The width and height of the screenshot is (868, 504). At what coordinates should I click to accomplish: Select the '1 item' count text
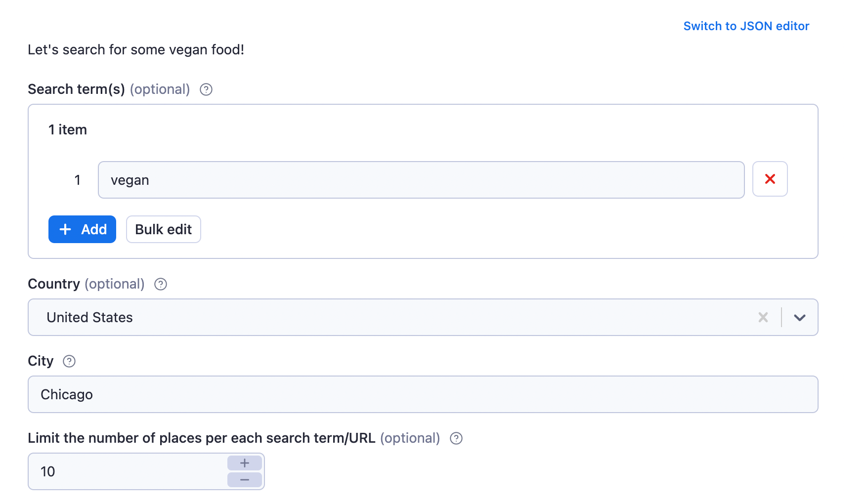click(68, 129)
